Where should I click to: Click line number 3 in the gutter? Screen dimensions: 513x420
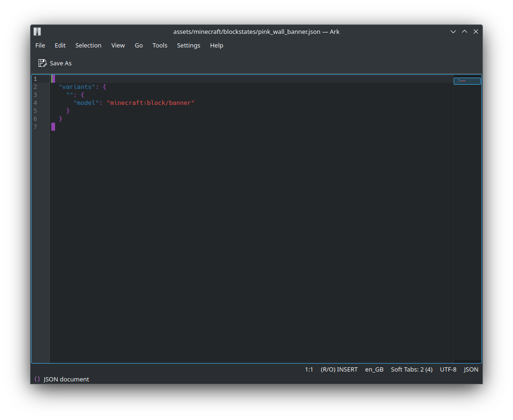[35, 95]
